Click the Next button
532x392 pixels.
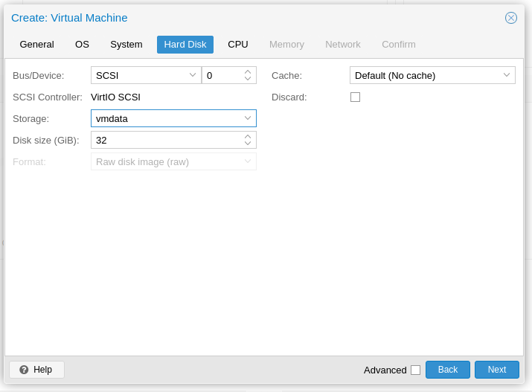click(x=497, y=370)
